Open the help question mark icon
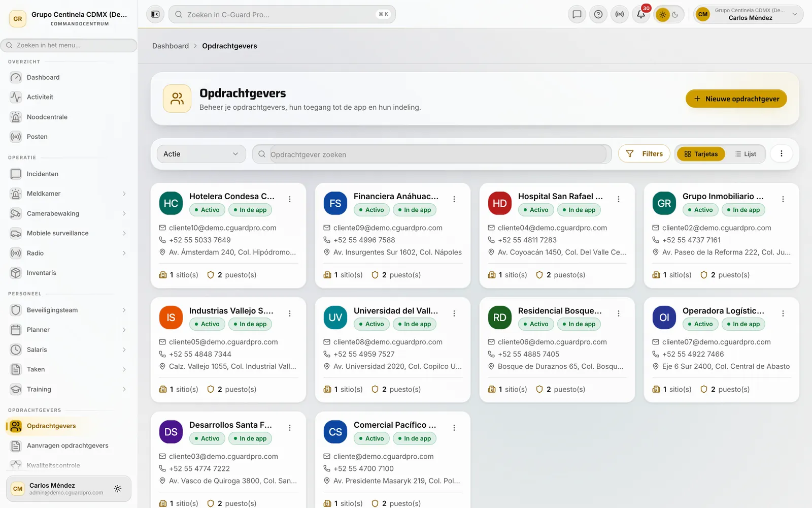The image size is (812, 508). (598, 14)
